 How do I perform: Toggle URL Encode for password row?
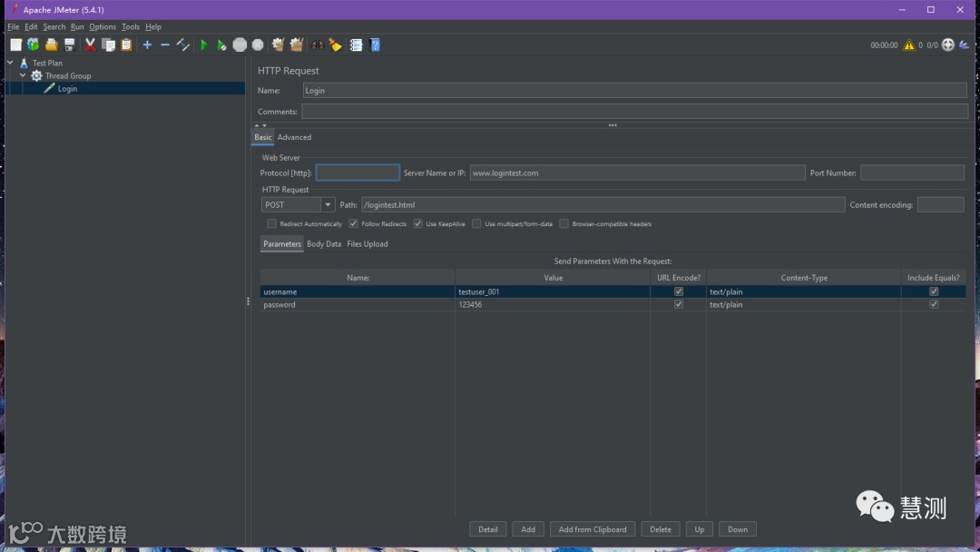click(678, 304)
